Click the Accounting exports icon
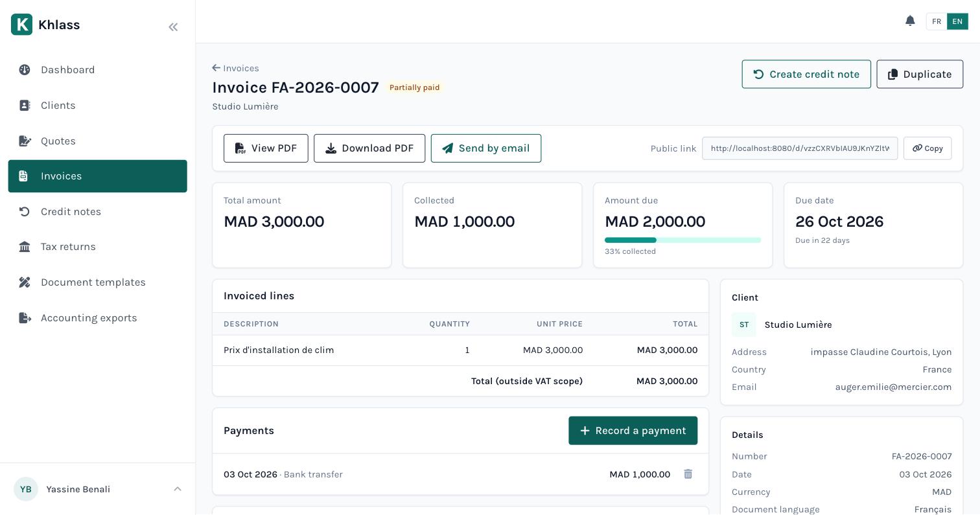The image size is (980, 515). [25, 318]
